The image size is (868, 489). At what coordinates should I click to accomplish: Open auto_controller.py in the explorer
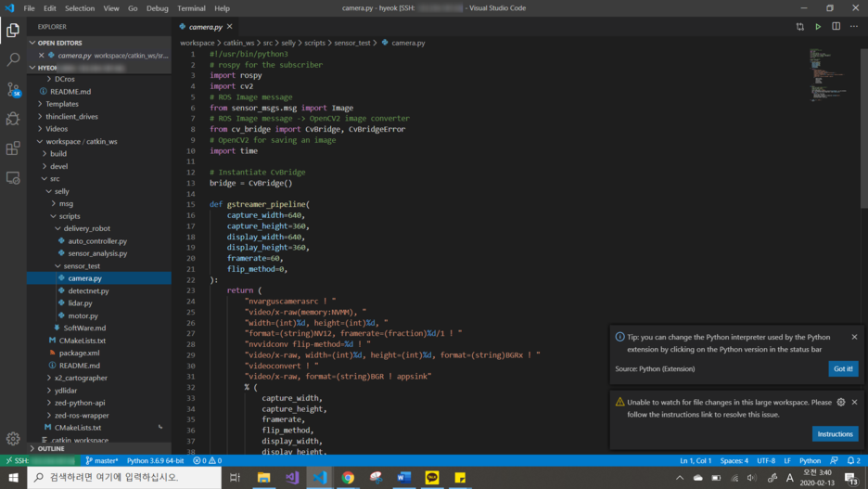pos(97,241)
